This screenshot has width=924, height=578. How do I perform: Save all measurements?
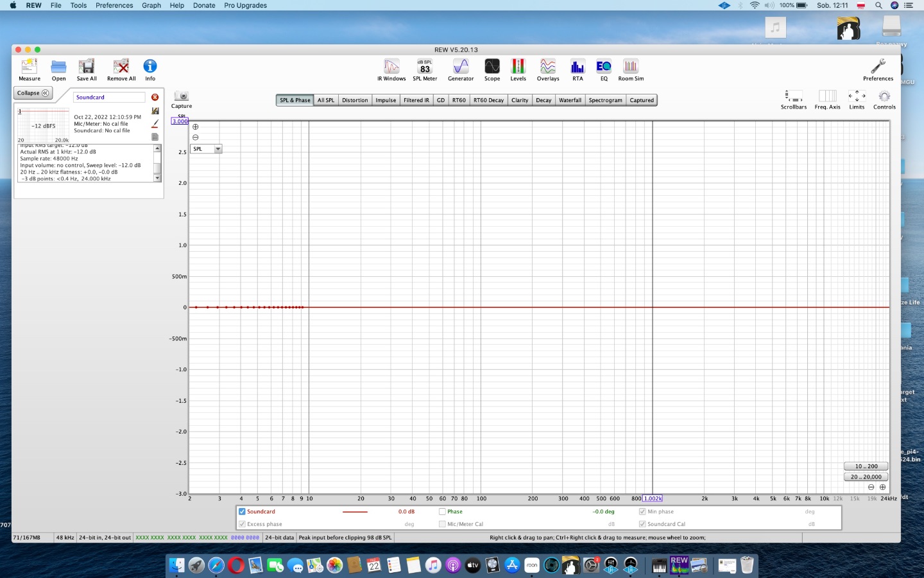[87, 69]
